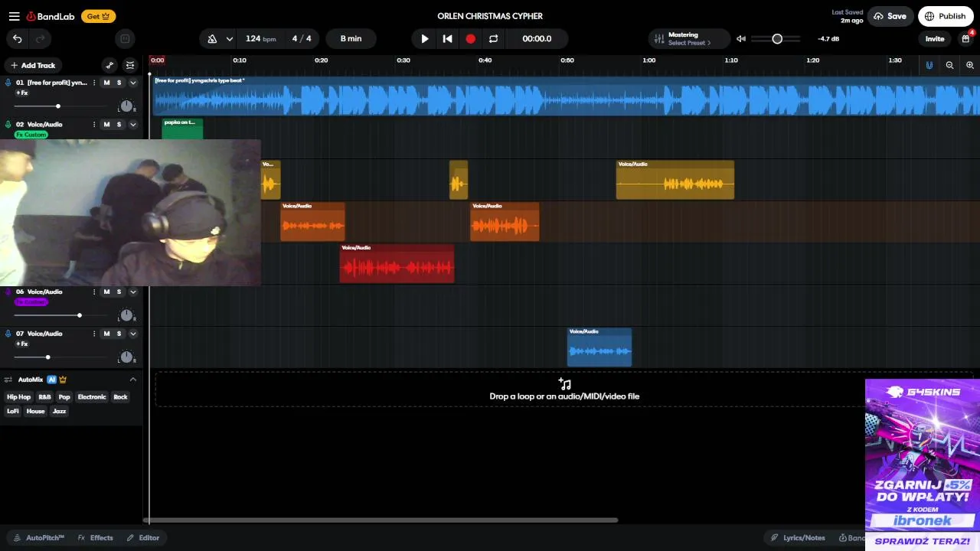This screenshot has width=980, height=551.
Task: Open the automation curve tool
Action: [x=109, y=65]
